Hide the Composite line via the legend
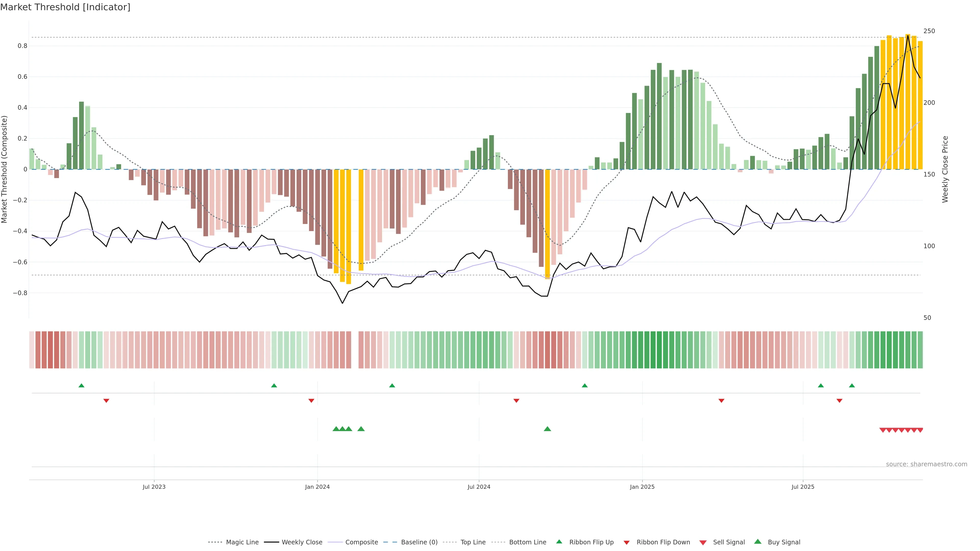 361,542
